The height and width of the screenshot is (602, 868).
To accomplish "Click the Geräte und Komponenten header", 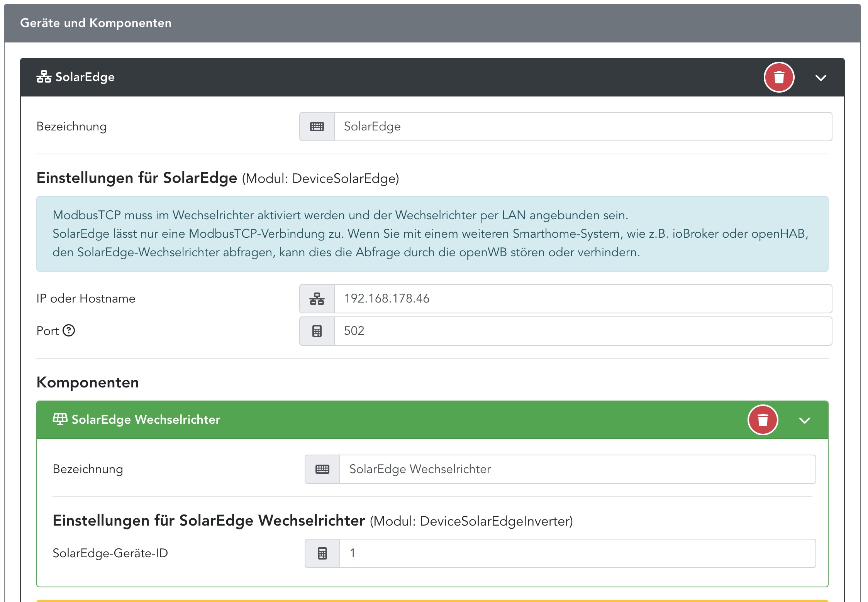I will click(x=96, y=23).
